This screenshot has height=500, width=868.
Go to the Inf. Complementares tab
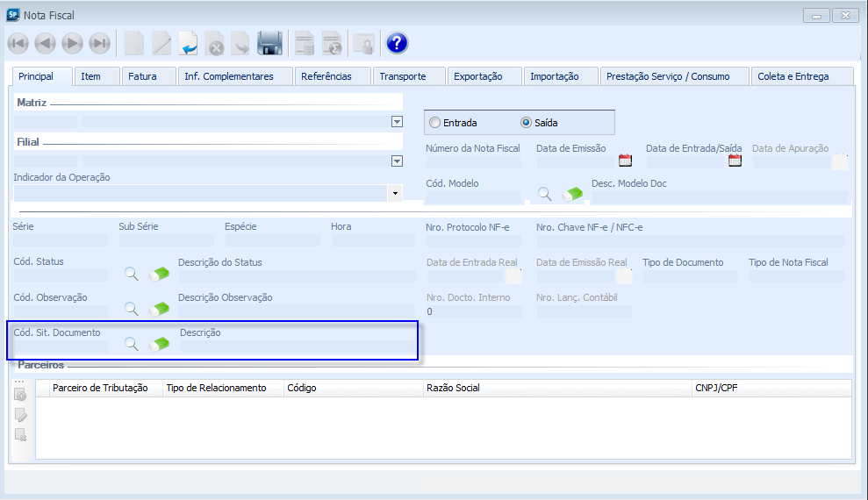[229, 76]
